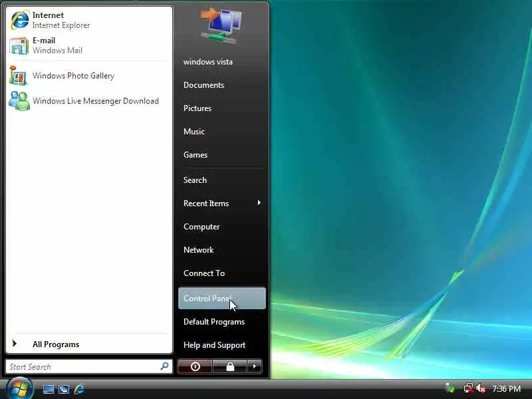Open Games from Start menu

tap(195, 155)
